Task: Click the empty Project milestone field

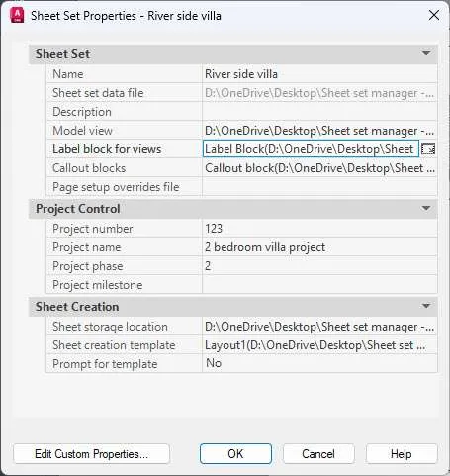Action: point(319,285)
